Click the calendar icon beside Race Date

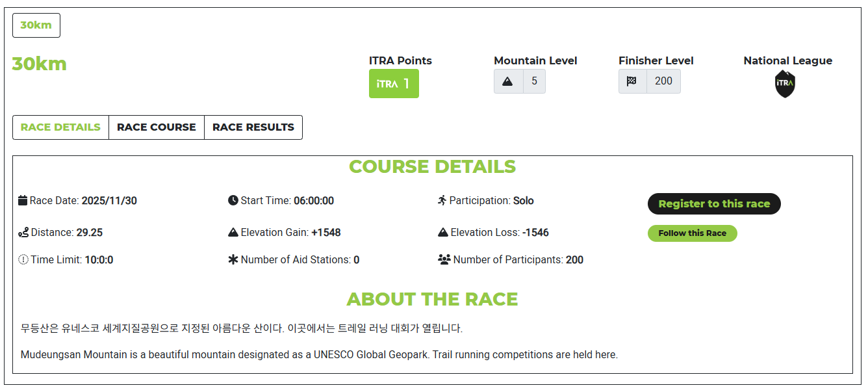(x=23, y=200)
